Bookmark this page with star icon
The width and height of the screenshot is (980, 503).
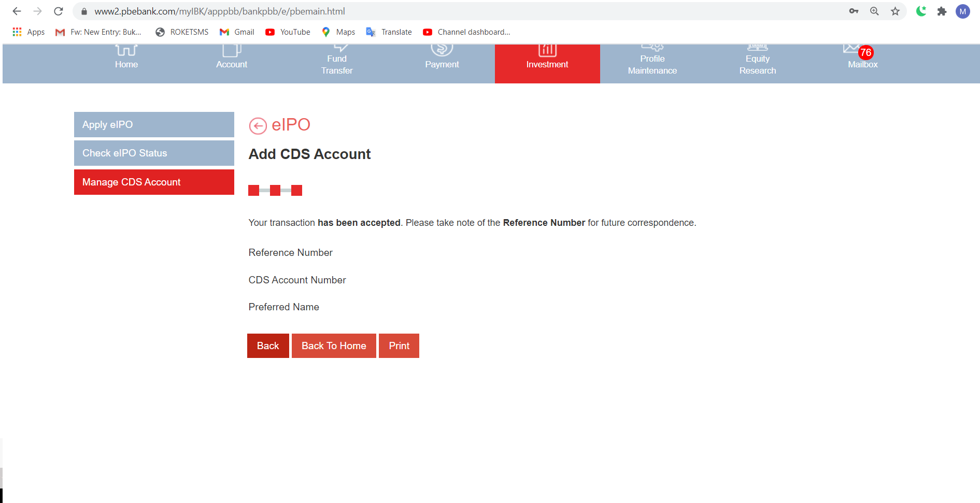tap(895, 11)
